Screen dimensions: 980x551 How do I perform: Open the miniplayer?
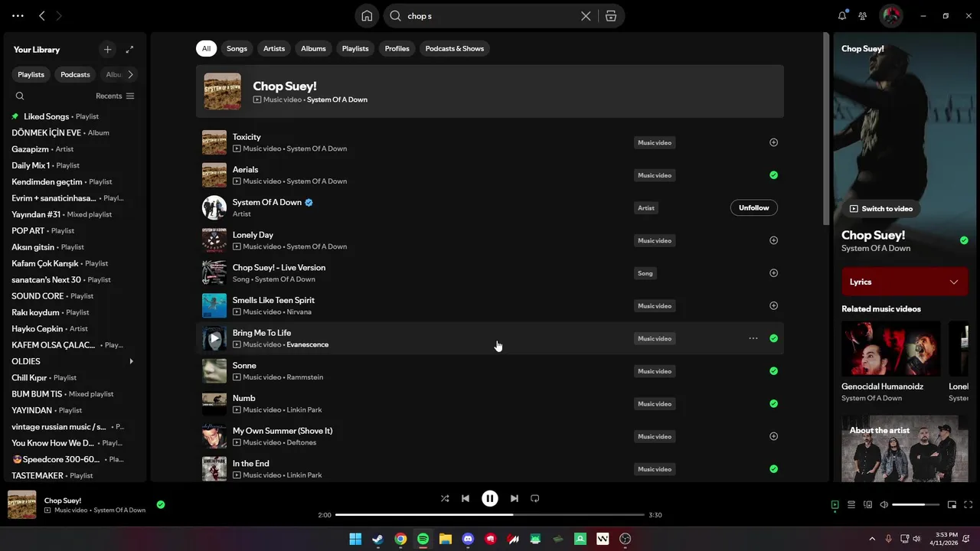click(952, 505)
